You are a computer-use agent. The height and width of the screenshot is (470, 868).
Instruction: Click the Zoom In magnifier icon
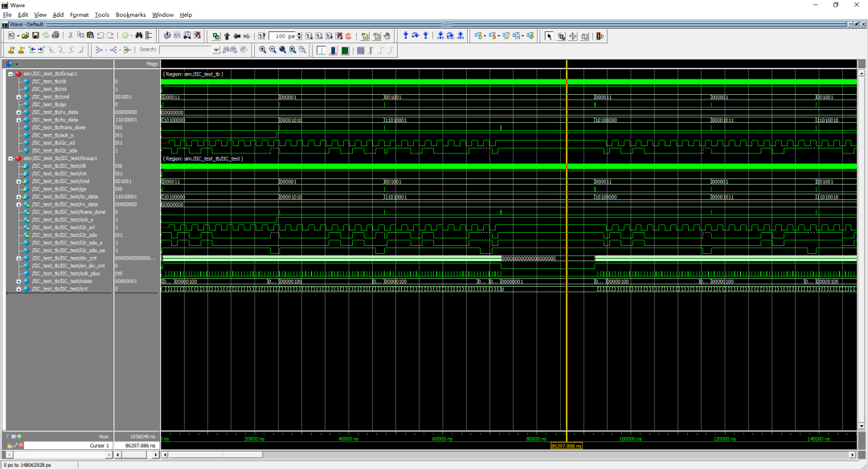[263, 50]
